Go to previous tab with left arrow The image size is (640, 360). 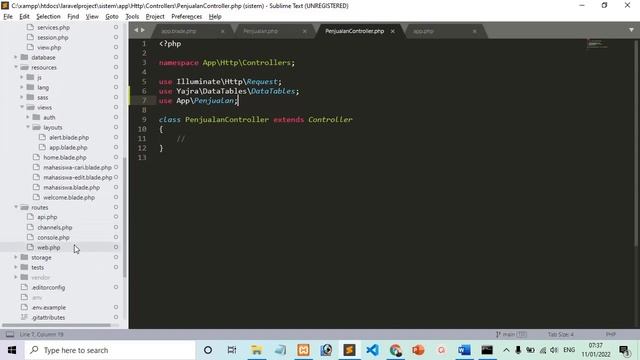tap(136, 30)
